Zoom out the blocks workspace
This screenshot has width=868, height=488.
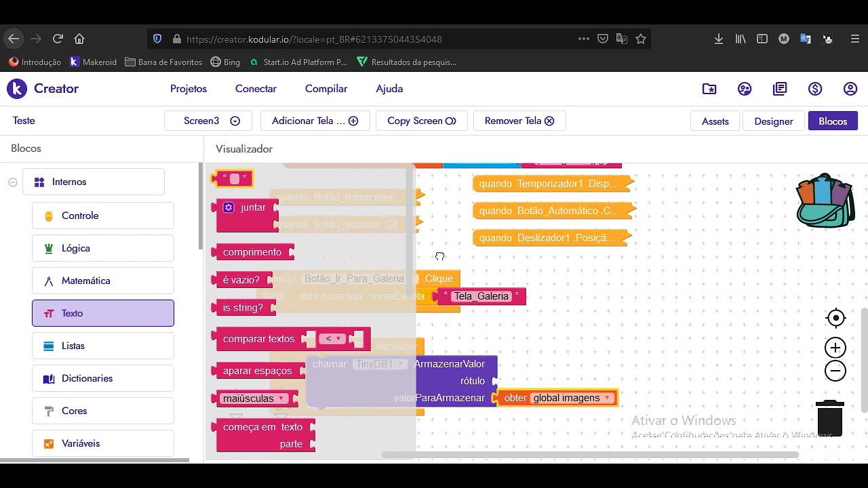pyautogui.click(x=835, y=371)
